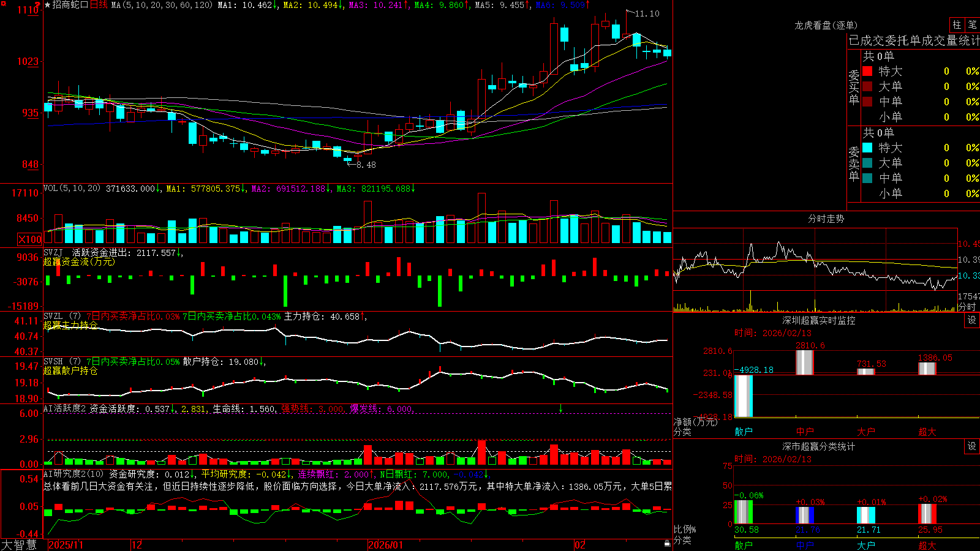Click the 龙虎看盘(逐单) panel title
The width and height of the screenshot is (980, 551).
pos(826,25)
